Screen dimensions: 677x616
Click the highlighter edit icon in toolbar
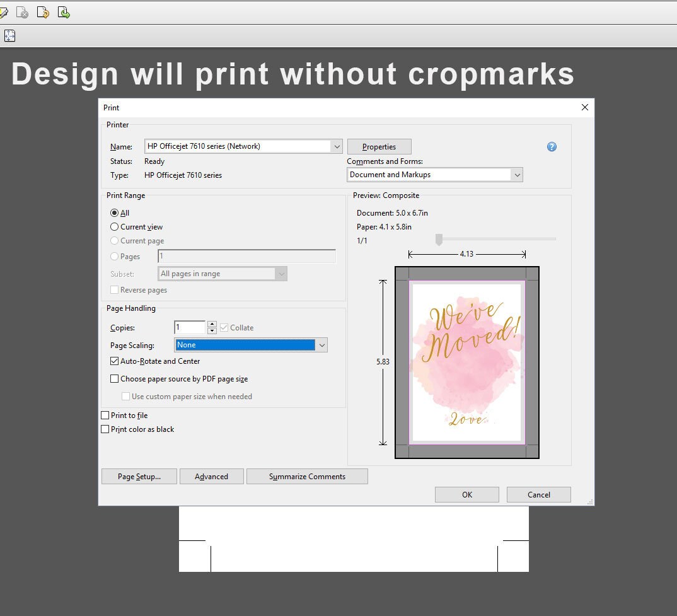3,13
